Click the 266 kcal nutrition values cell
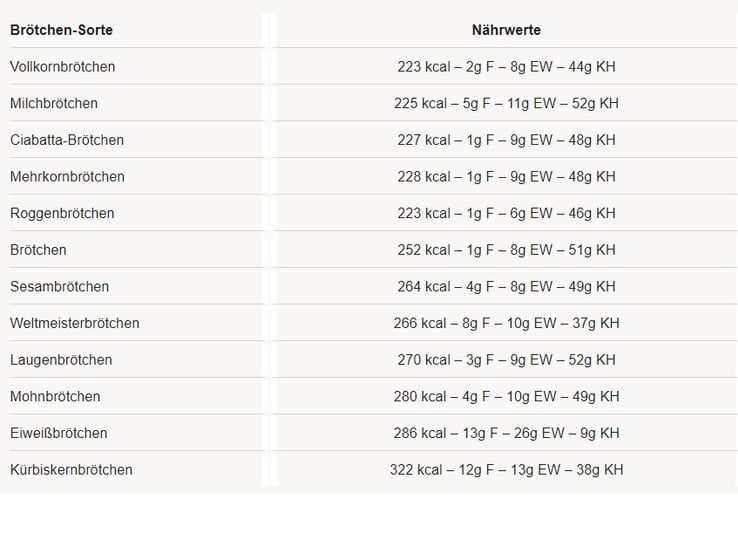Viewport: 738px width, 554px height. click(506, 323)
